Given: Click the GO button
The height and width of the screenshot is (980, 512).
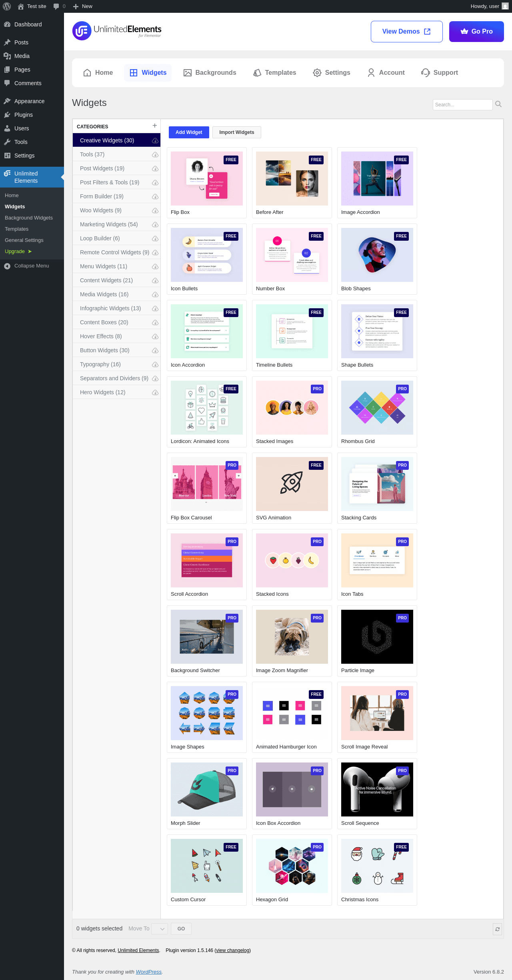Looking at the screenshot, I should (x=181, y=929).
